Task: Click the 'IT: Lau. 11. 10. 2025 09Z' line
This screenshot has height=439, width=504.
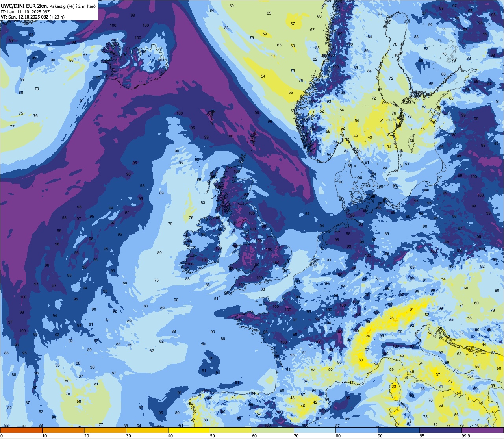Action: click(25, 11)
